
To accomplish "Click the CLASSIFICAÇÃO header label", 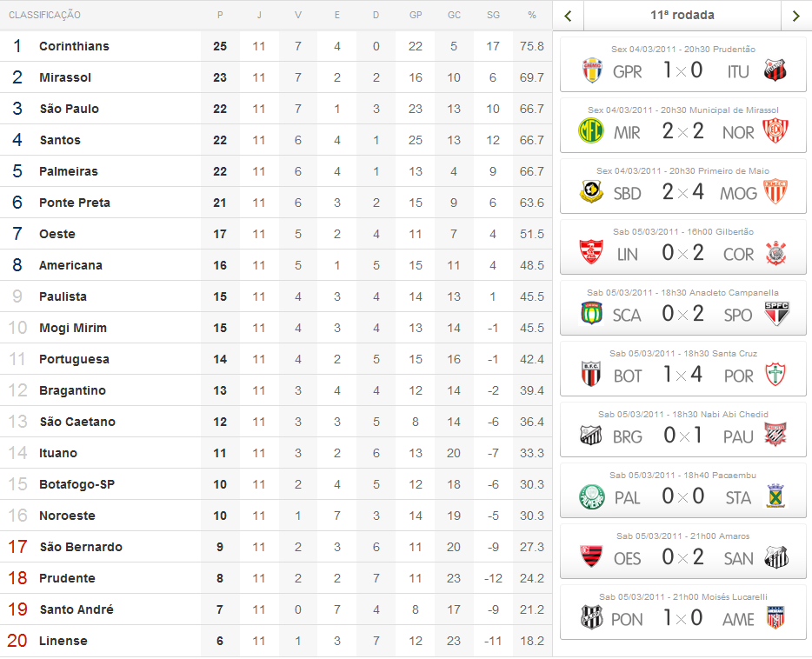I will [44, 15].
